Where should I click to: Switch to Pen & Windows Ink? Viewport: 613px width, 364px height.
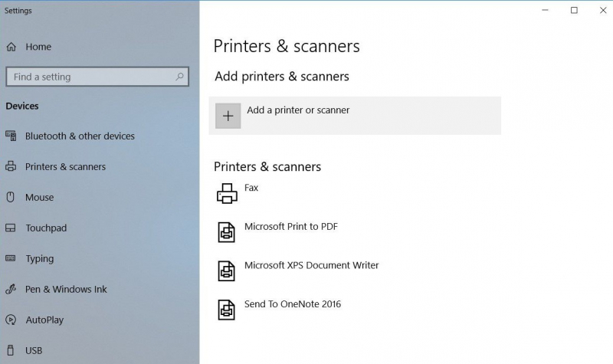pos(66,289)
